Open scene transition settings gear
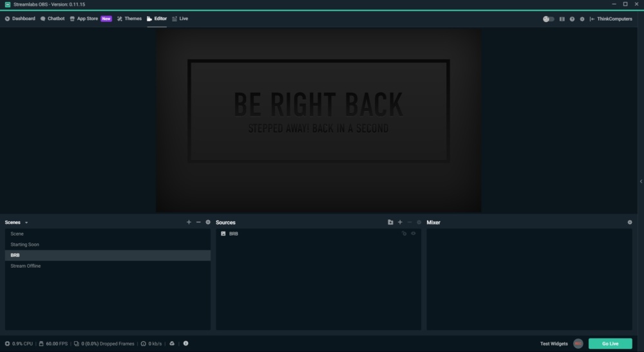Viewport: 644px width, 352px height. [x=208, y=222]
